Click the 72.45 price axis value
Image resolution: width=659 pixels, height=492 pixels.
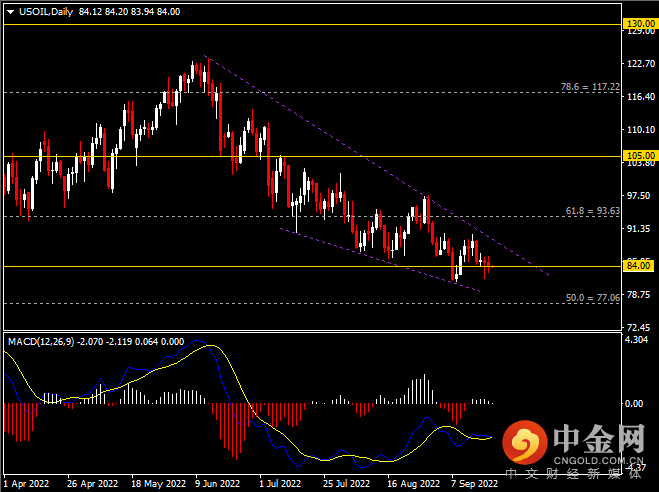[x=639, y=327]
